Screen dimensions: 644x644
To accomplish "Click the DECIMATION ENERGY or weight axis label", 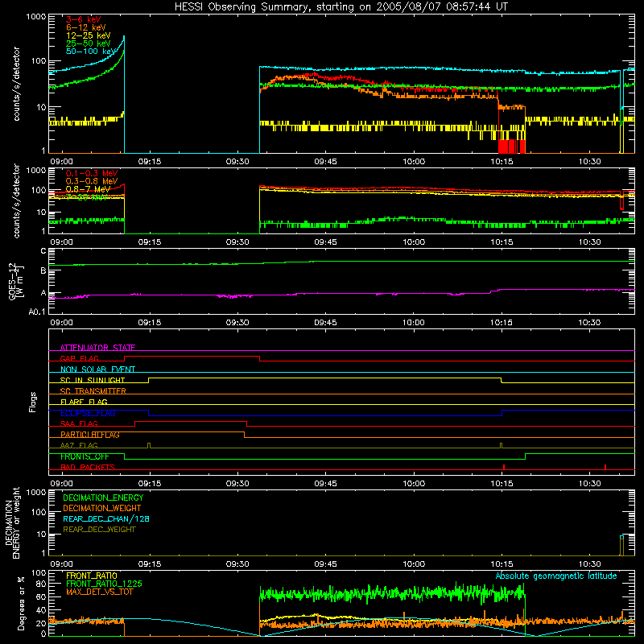I will (x=12, y=522).
